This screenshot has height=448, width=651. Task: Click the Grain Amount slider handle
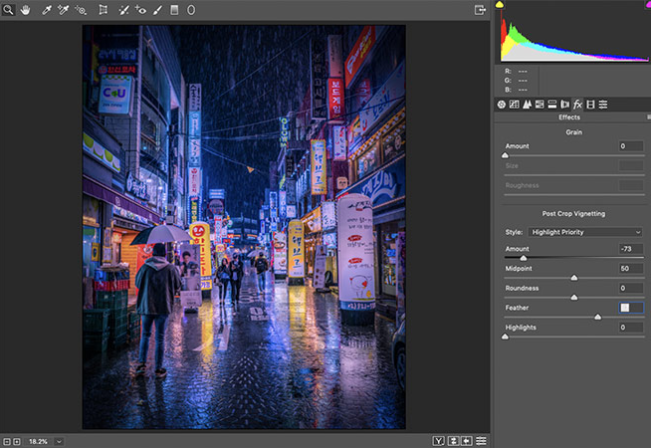(x=505, y=156)
